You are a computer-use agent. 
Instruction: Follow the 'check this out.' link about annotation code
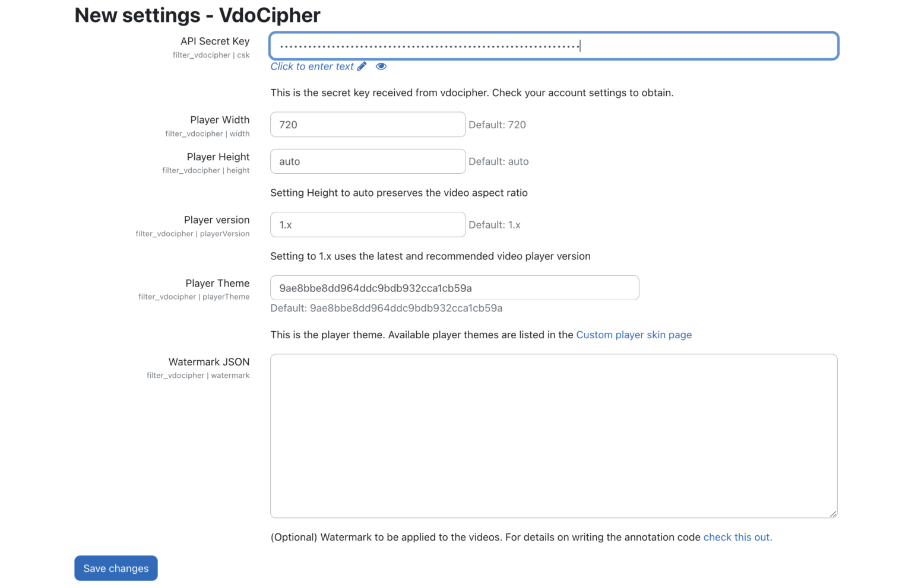point(737,537)
